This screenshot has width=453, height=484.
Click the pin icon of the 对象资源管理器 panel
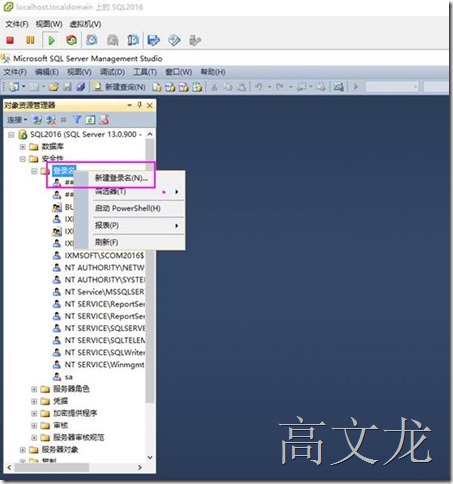point(140,105)
